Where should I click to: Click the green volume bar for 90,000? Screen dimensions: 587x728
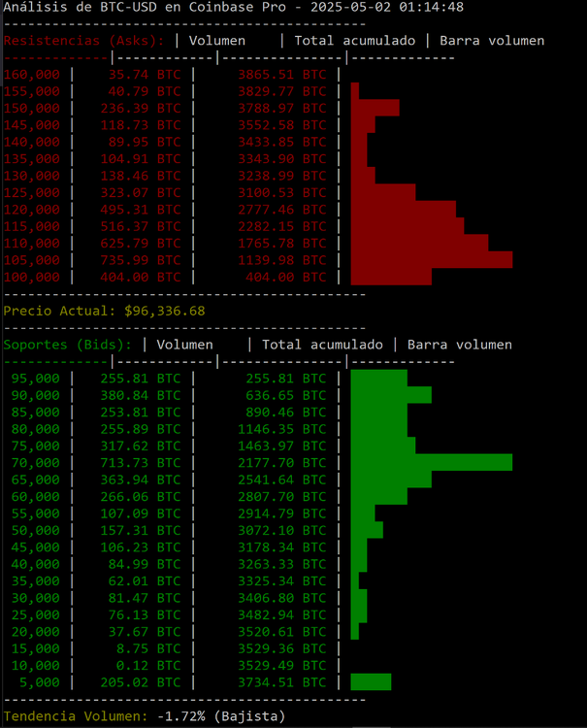(x=390, y=395)
